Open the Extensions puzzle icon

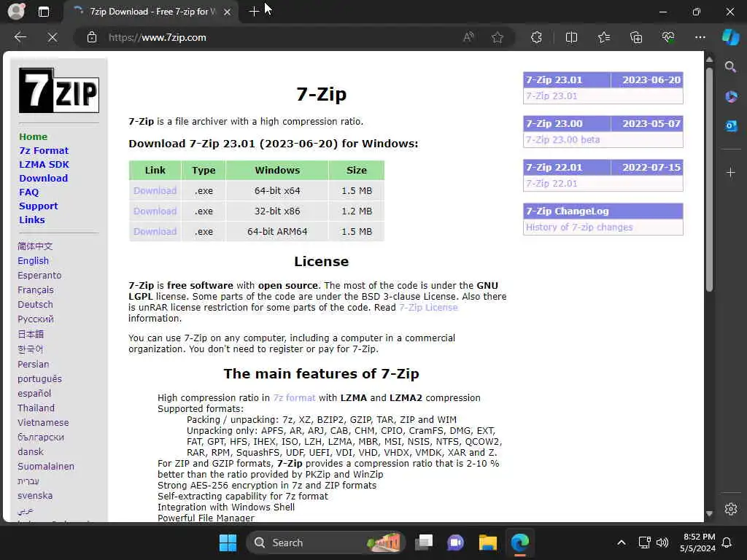click(536, 37)
